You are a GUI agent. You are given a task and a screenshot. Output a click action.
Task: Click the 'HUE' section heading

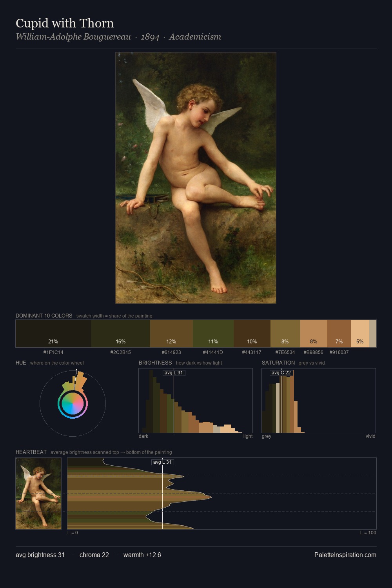click(21, 363)
